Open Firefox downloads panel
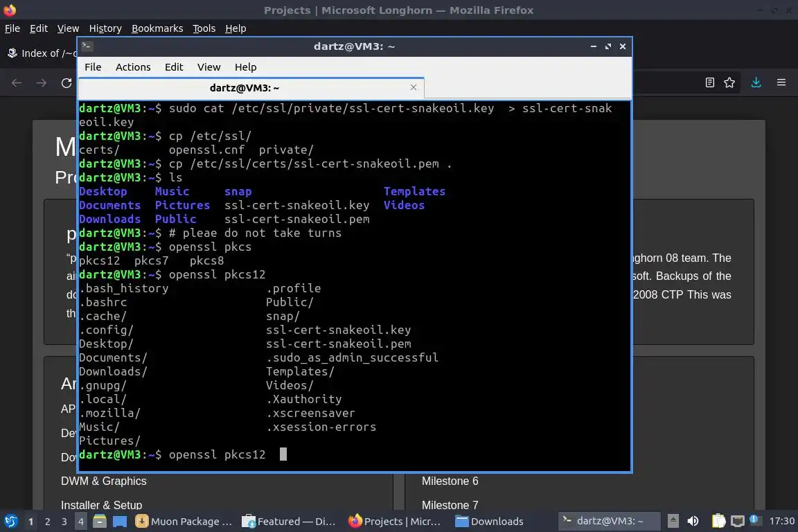The height and width of the screenshot is (532, 798). click(756, 82)
